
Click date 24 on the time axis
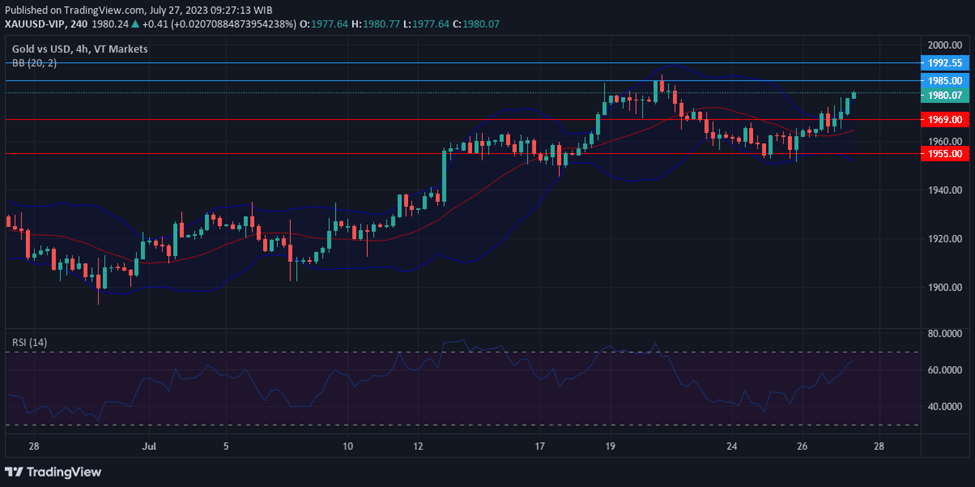pyautogui.click(x=732, y=446)
